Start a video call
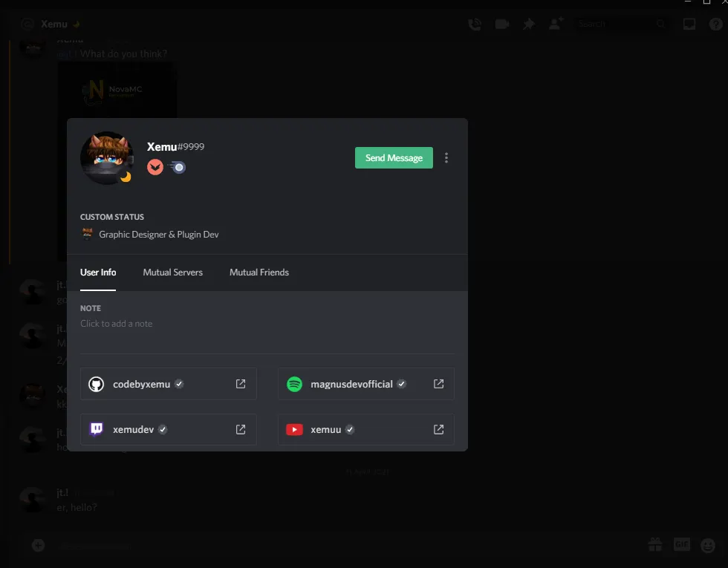The height and width of the screenshot is (568, 728). (502, 24)
